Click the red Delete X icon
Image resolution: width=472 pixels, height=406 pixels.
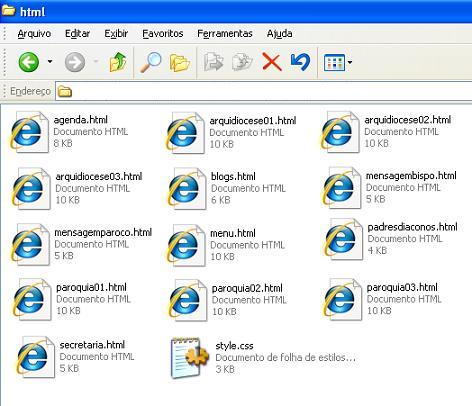(x=272, y=62)
